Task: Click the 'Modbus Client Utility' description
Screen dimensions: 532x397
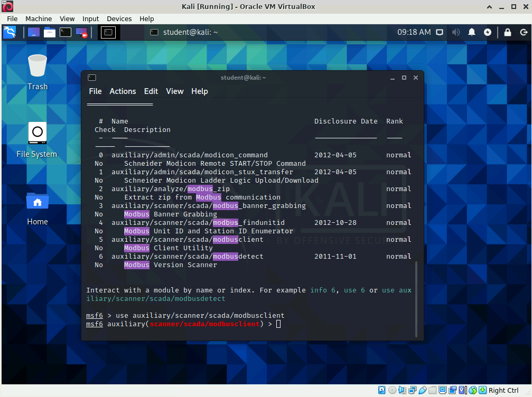Action: tap(169, 248)
